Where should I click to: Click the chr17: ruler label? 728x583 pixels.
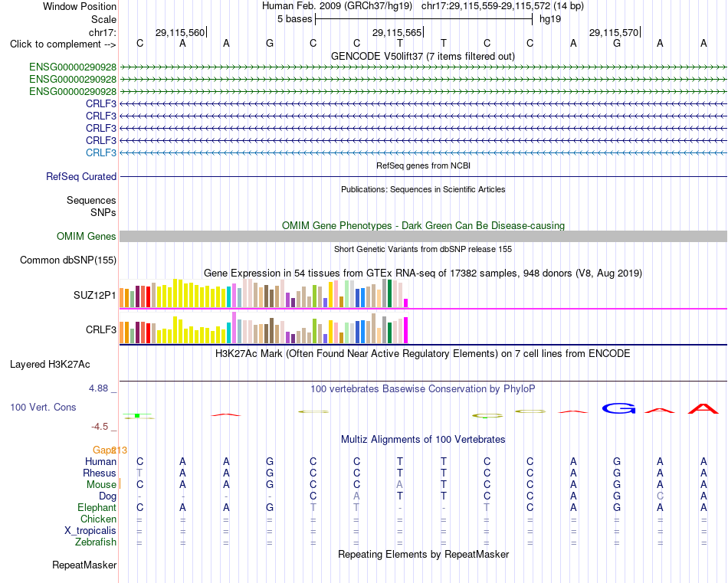[x=103, y=32]
